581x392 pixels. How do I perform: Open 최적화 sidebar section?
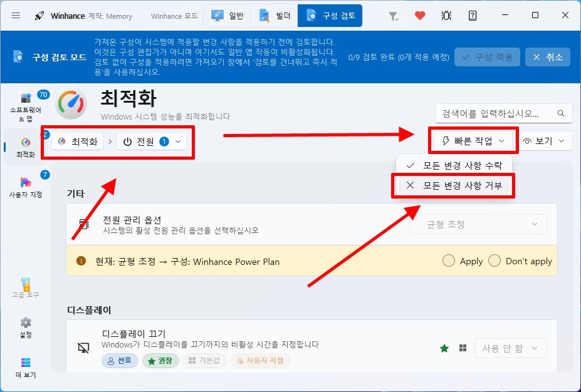click(x=26, y=147)
